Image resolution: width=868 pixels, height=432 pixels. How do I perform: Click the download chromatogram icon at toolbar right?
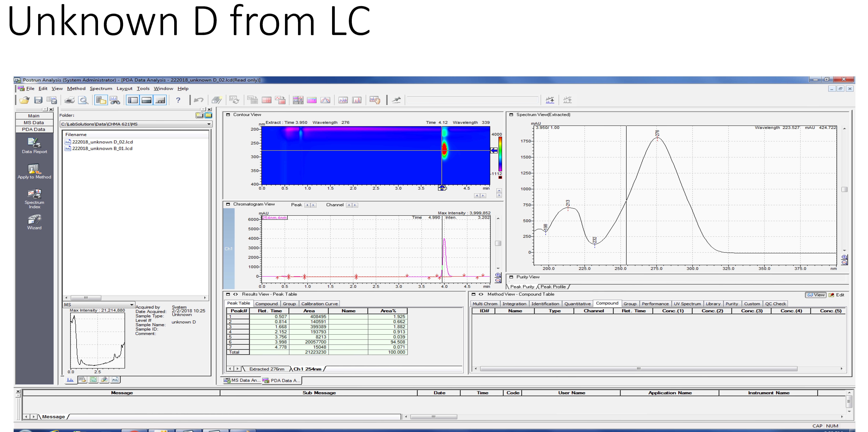550,100
